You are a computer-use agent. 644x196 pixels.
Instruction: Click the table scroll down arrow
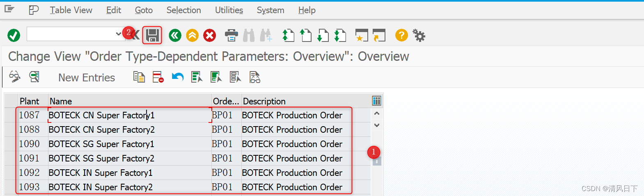coord(377,125)
